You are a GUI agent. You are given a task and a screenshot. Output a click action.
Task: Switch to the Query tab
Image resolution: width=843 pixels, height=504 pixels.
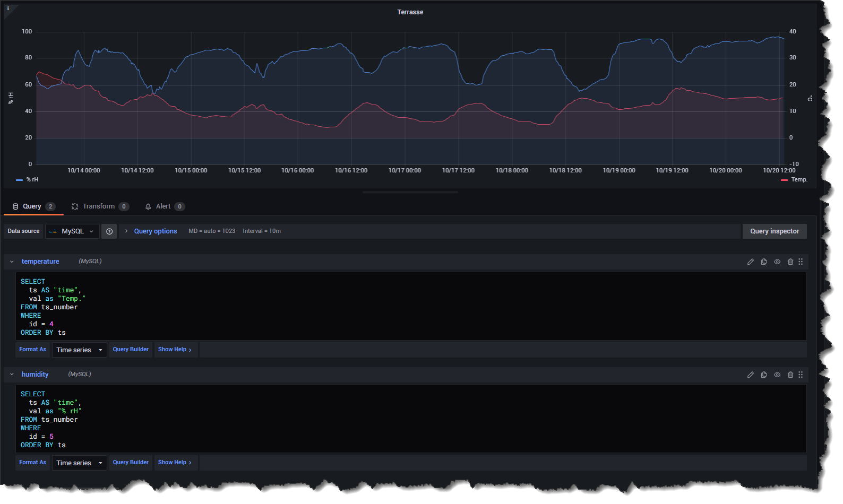coord(33,206)
